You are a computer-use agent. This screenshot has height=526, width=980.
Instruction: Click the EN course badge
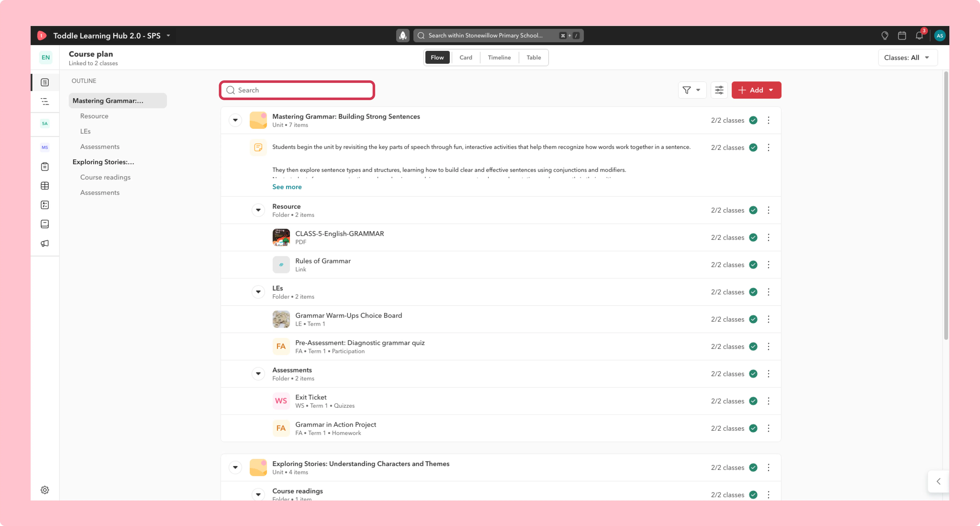(x=46, y=57)
